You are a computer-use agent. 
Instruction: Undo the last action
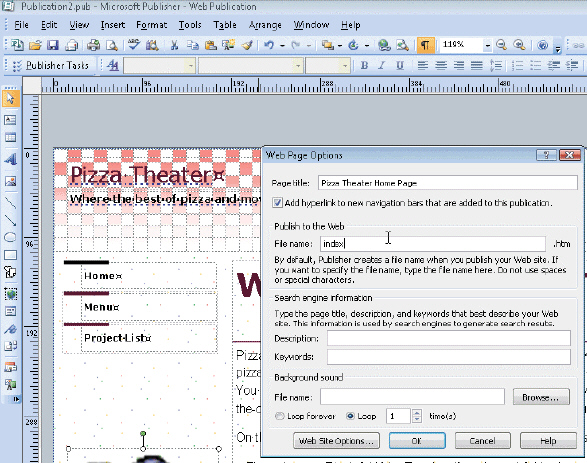[x=269, y=45]
